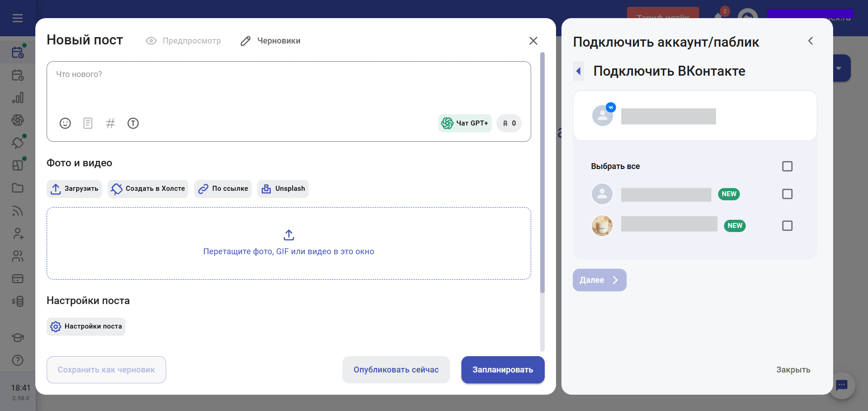The image size is (868, 411).
Task: Open the ChatGPT icon in the sidebar
Action: 18,120
